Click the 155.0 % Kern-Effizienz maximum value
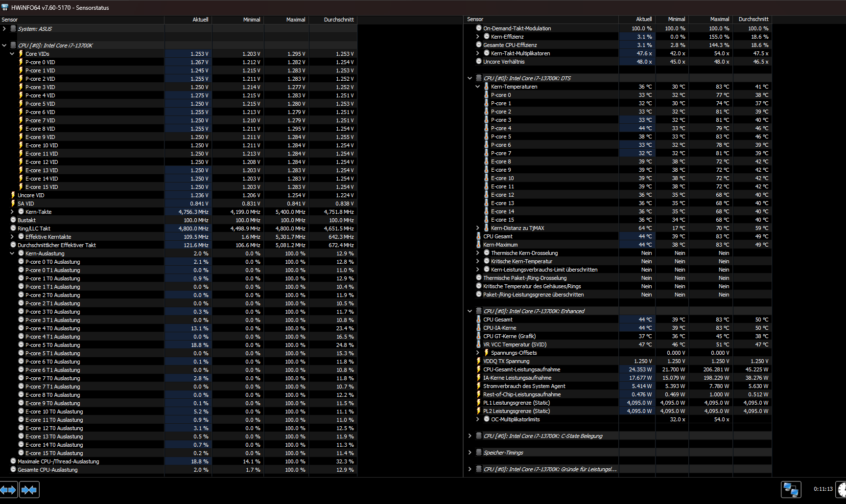846x504 pixels. (719, 37)
